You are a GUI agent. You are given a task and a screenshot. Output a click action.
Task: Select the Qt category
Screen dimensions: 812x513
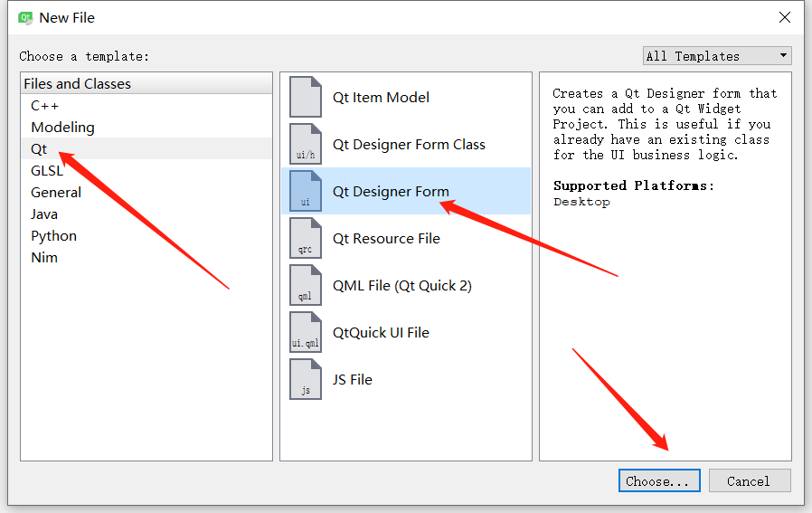coord(146,148)
